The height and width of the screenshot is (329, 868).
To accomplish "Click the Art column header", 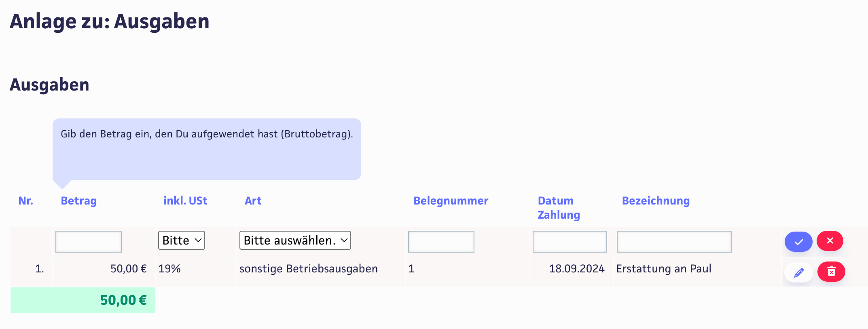I will click(253, 201).
